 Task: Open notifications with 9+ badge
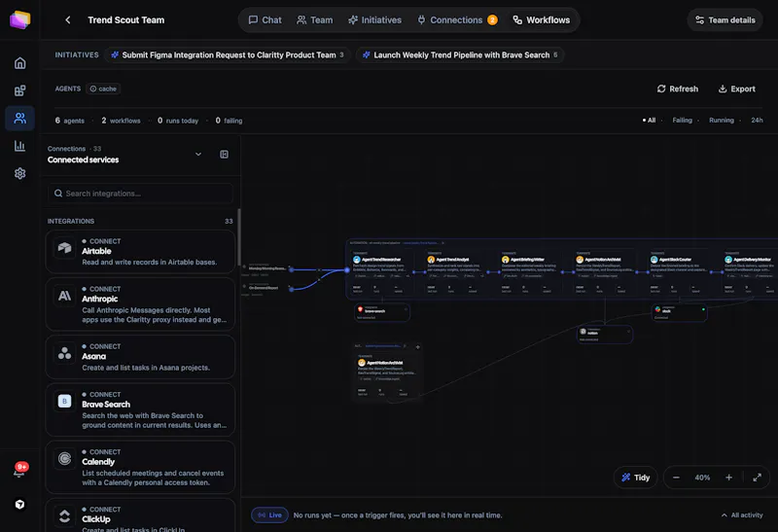click(x=19, y=470)
